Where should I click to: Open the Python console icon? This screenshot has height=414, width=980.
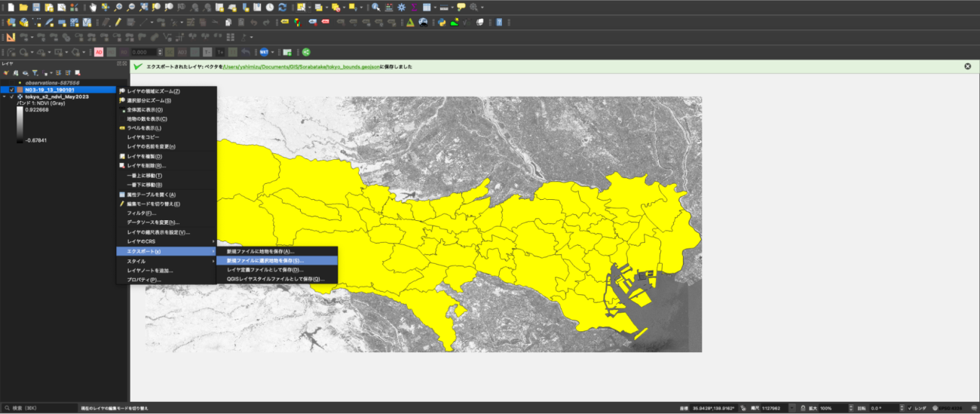[x=442, y=22]
